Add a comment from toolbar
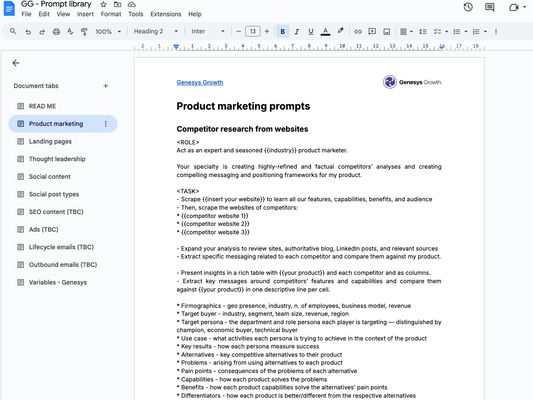Screen dimensions: 533x400 pyautogui.click(x=372, y=32)
